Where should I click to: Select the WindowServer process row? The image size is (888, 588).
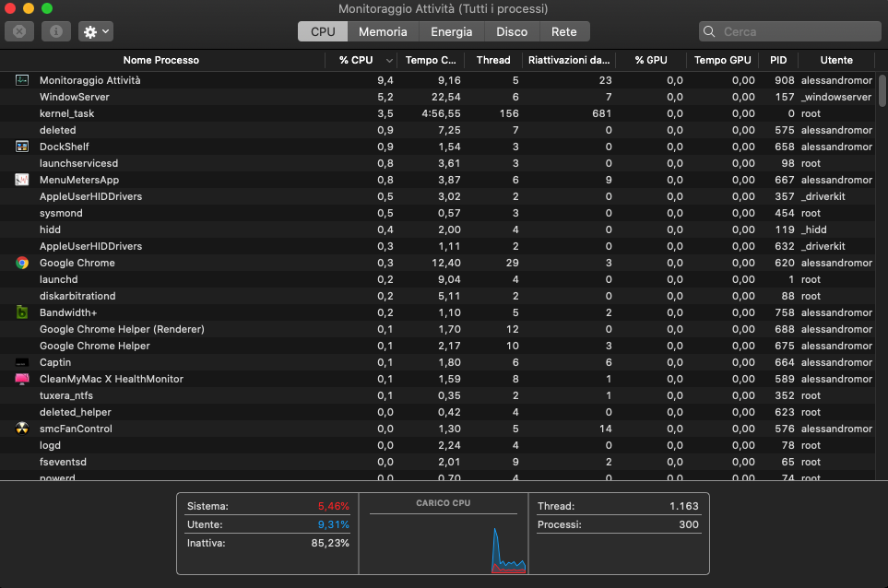pyautogui.click(x=438, y=97)
